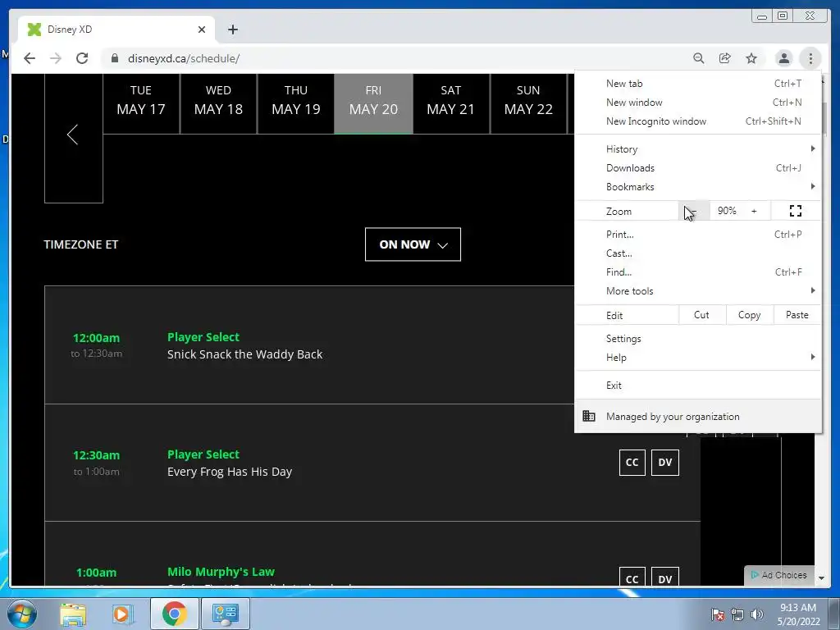The image size is (840, 630).
Task: Click the Copy button in Edit row
Action: (750, 315)
